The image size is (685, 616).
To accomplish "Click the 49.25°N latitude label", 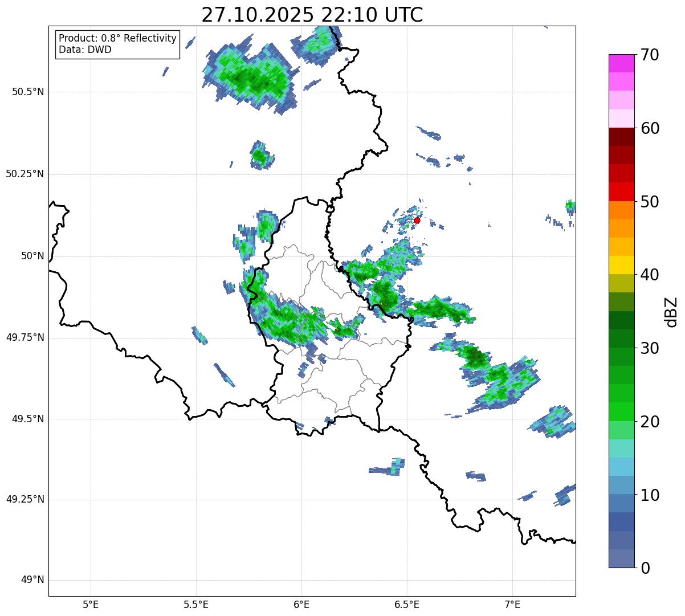I will click(x=25, y=499).
